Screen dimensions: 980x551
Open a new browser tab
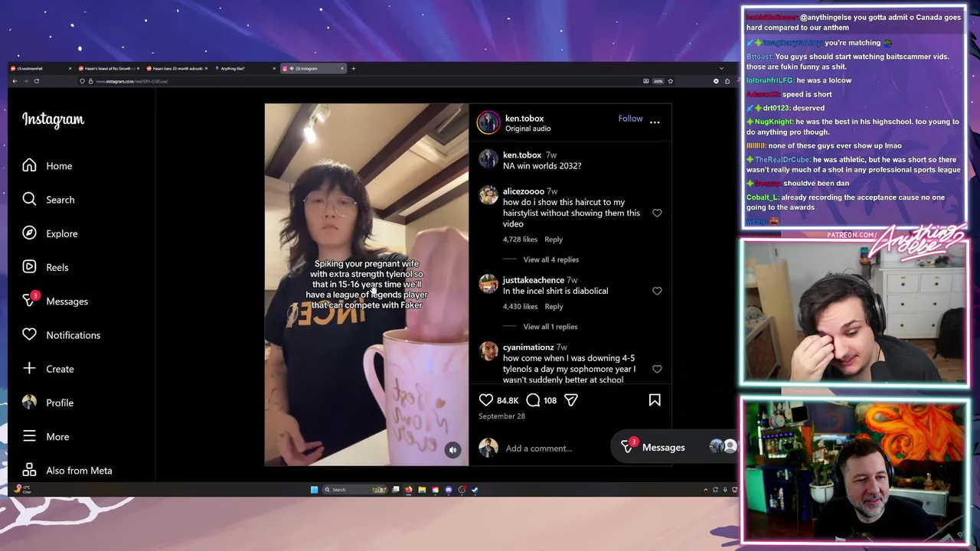tap(353, 69)
